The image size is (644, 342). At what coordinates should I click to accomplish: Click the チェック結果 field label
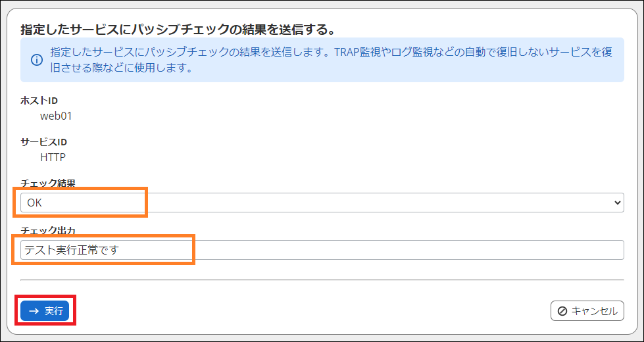(x=48, y=183)
